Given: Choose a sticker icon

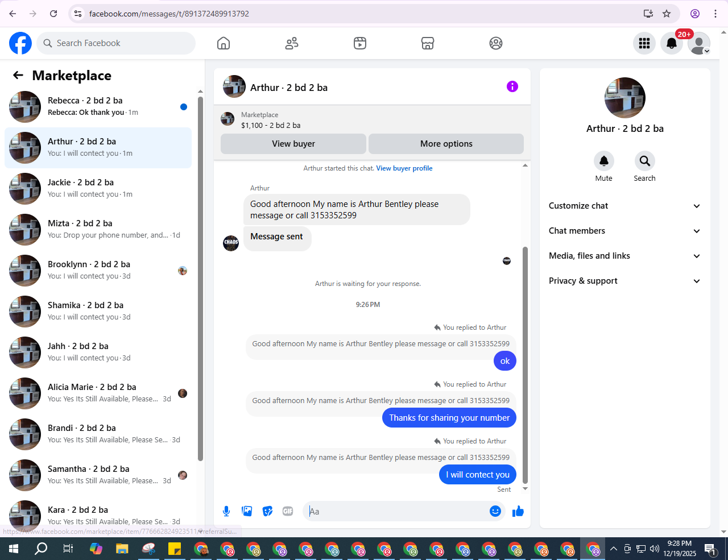Looking at the screenshot, I should [267, 511].
